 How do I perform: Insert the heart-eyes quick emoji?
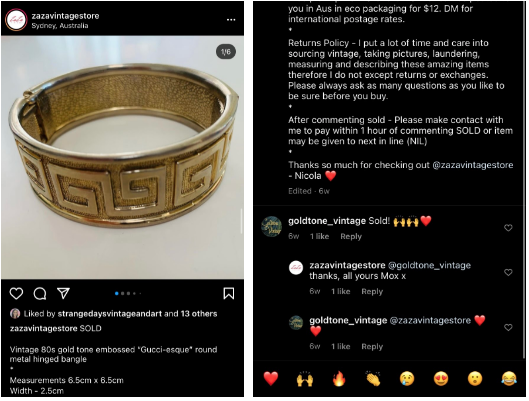pos(441,378)
